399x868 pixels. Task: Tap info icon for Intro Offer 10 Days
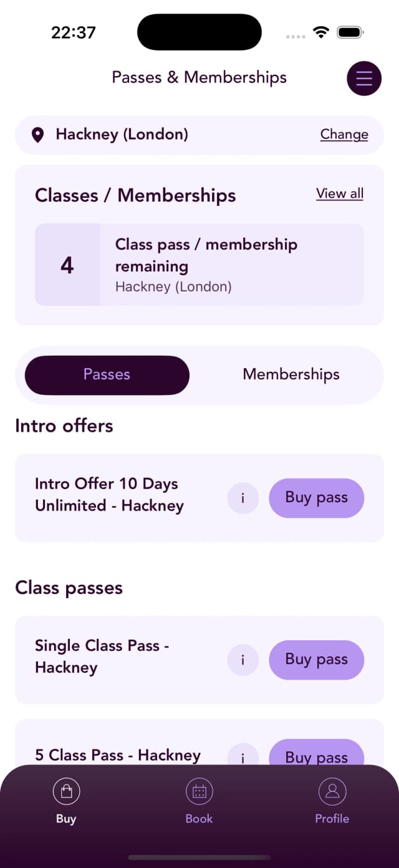tap(243, 498)
